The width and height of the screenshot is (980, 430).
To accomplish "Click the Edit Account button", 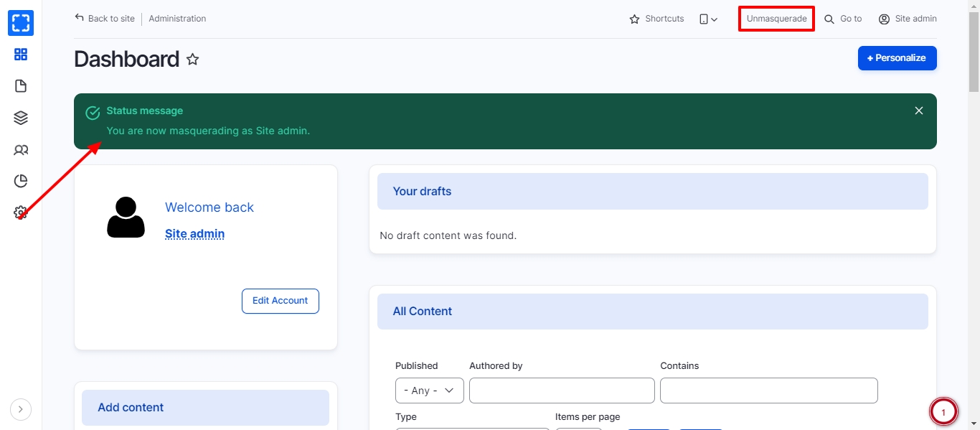I will point(280,301).
